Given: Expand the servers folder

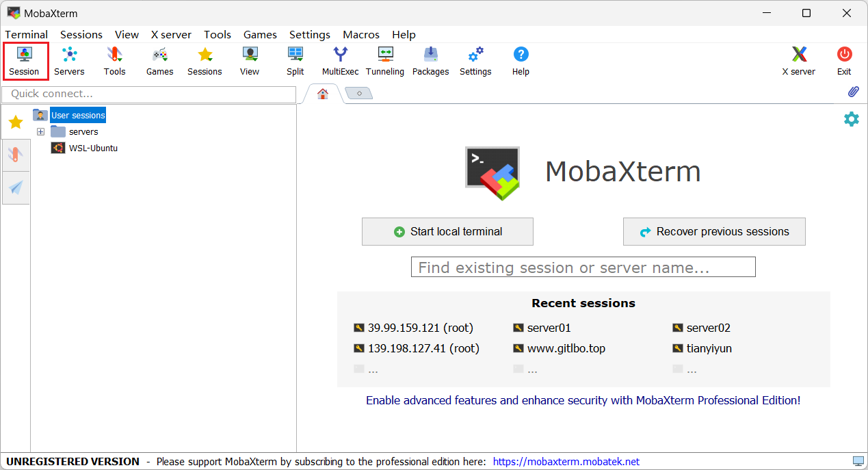Looking at the screenshot, I should click(40, 131).
